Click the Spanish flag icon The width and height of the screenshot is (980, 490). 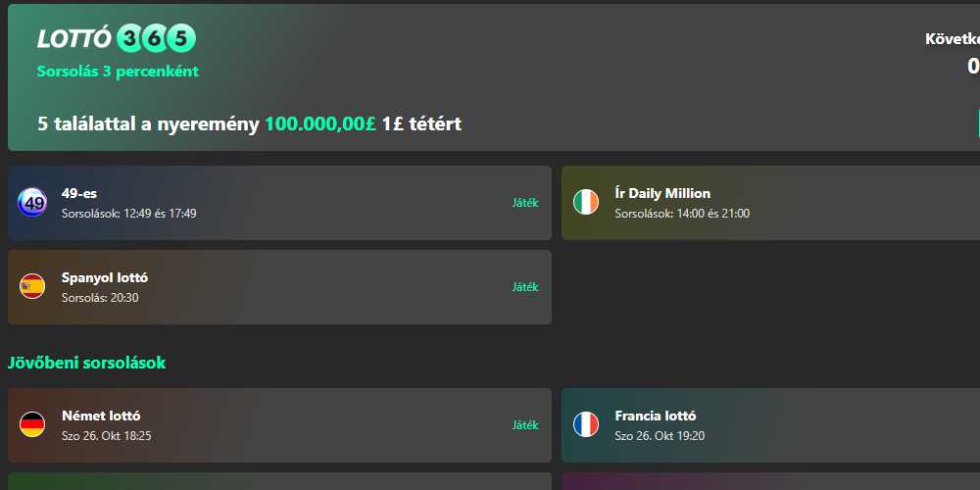(32, 287)
